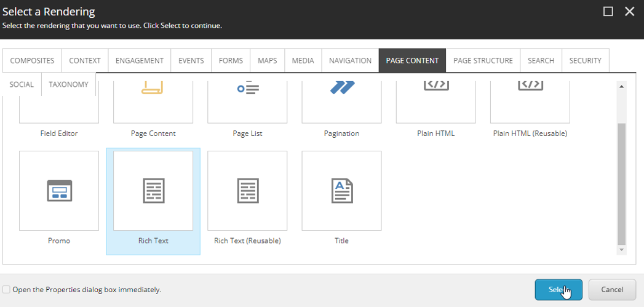Open the Navigation tab
Screen dimensions: 644x307
pyautogui.click(x=350, y=61)
